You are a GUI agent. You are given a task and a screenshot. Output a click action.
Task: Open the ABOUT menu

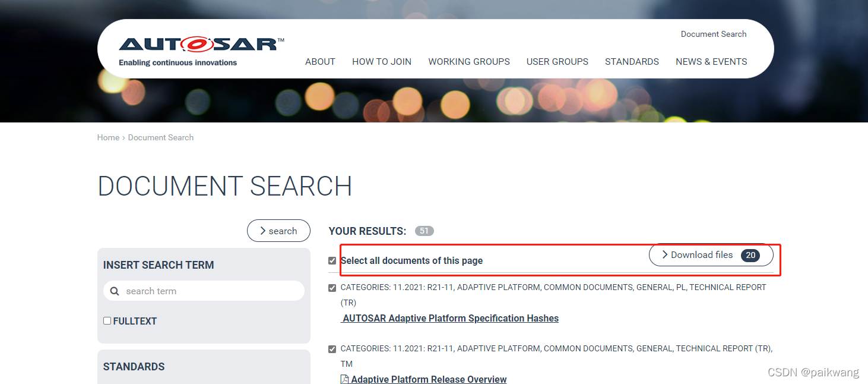[320, 62]
